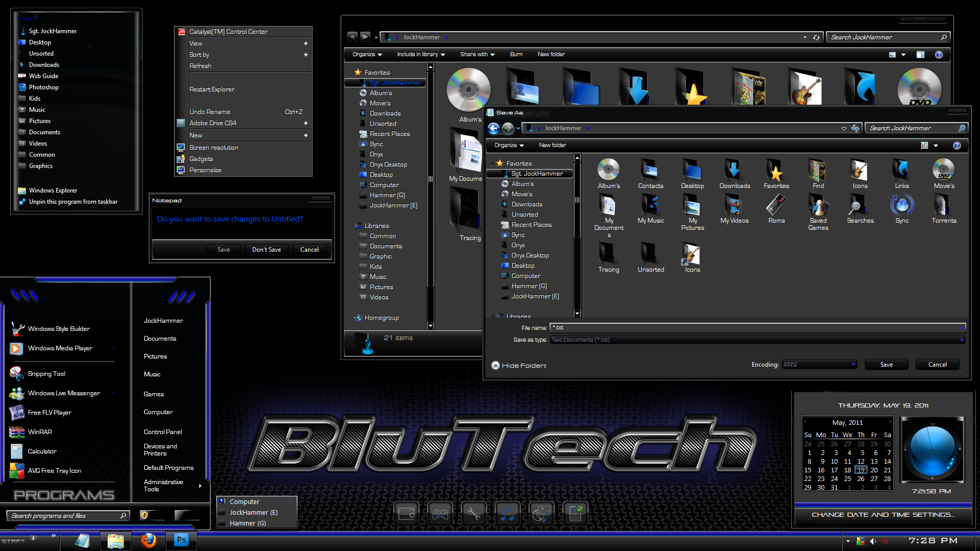The width and height of the screenshot is (980, 551).
Task: Collapse folders with Hide Folders
Action: click(518, 366)
